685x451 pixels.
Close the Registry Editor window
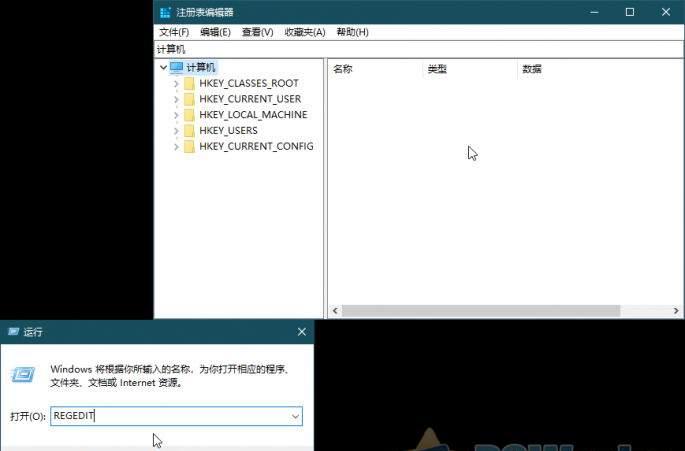(666, 12)
